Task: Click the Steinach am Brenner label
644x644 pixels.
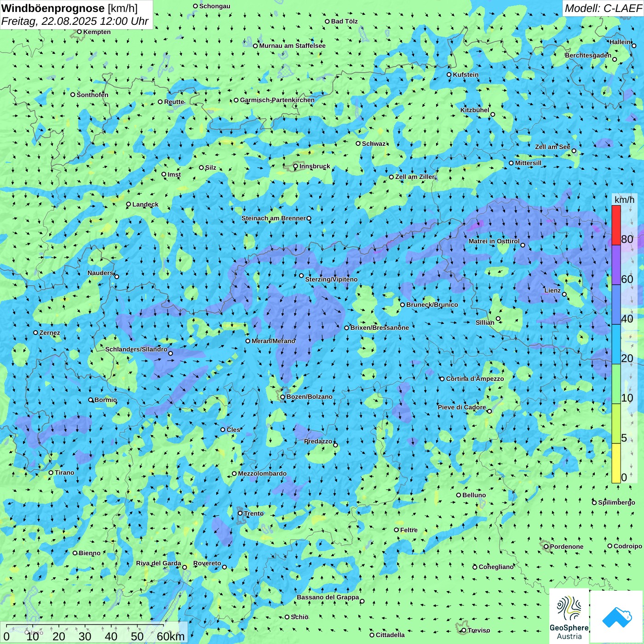Action: click(273, 218)
